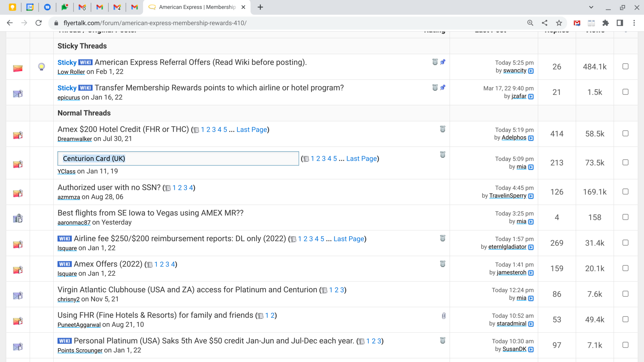Image resolution: width=644 pixels, height=362 pixels.
Task: Switch to the Google Calendar tab
Action: 30,7
